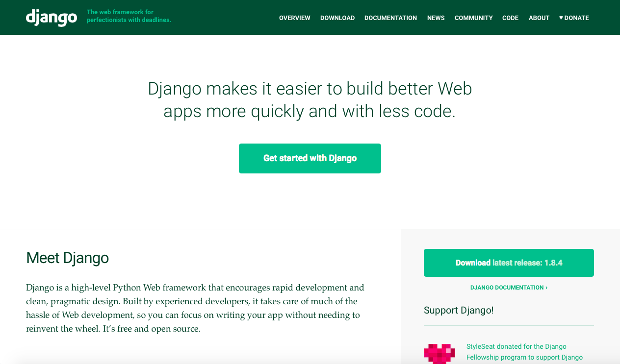Click the headline 'Django makes it easier'
Image resolution: width=620 pixels, height=364 pixels.
(310, 100)
